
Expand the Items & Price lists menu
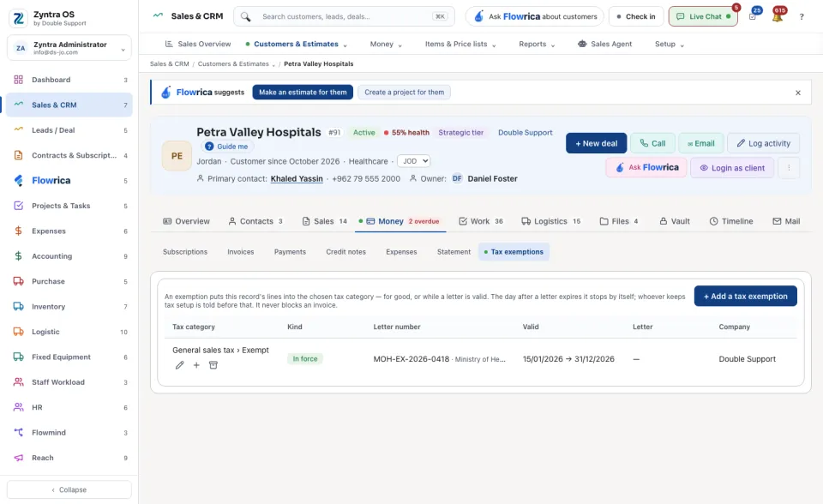[460, 44]
